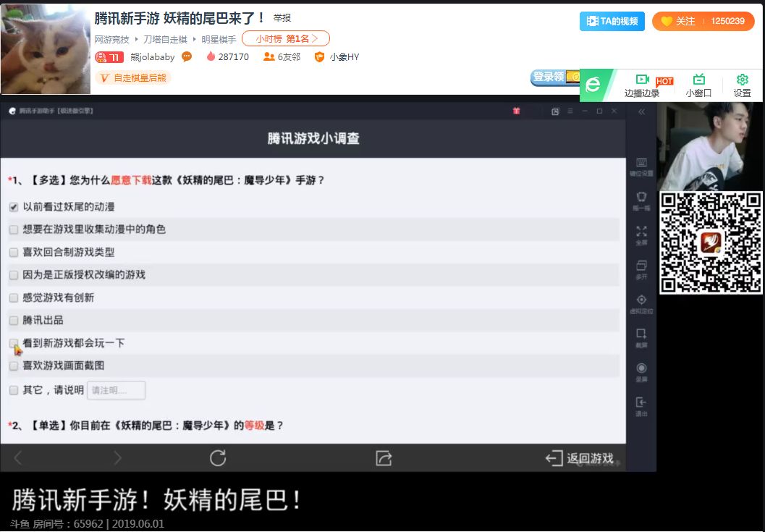Click the 请注明 text input field
Screen dimensions: 765x532
coord(116,390)
